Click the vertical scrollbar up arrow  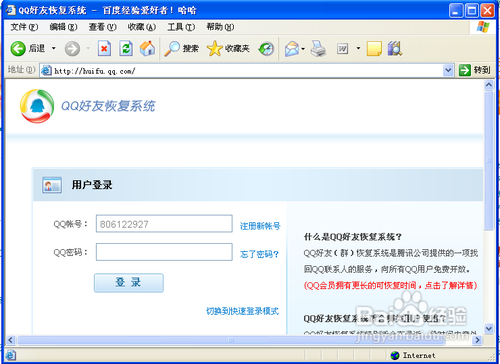coord(489,85)
